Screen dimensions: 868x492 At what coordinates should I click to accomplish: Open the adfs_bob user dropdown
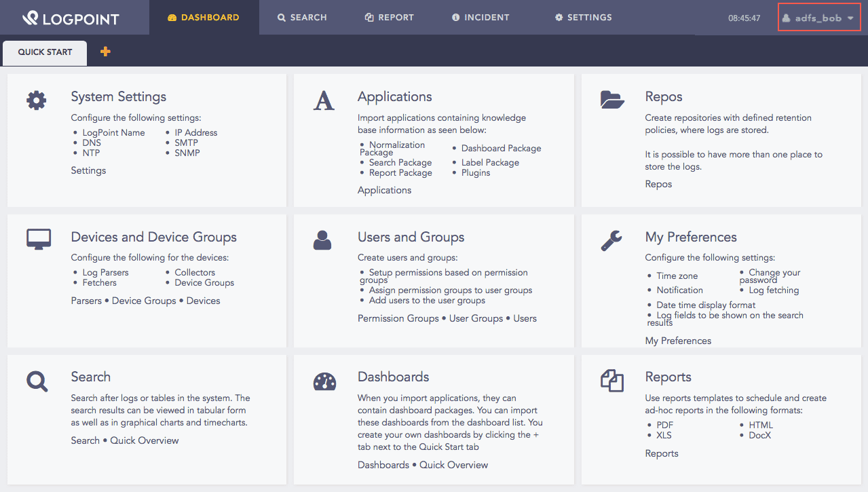[x=818, y=18]
